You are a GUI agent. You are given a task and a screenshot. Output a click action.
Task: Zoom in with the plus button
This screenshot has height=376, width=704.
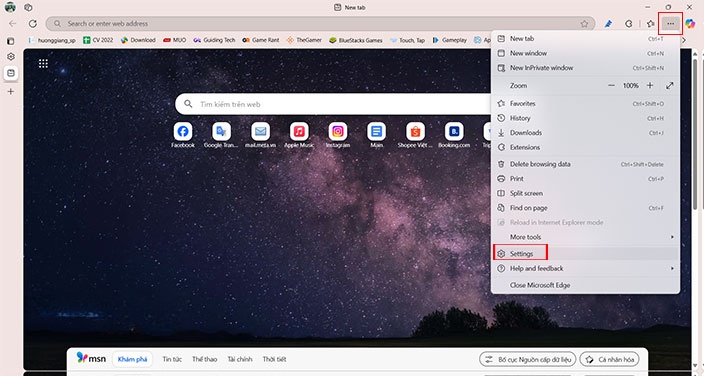click(x=650, y=85)
